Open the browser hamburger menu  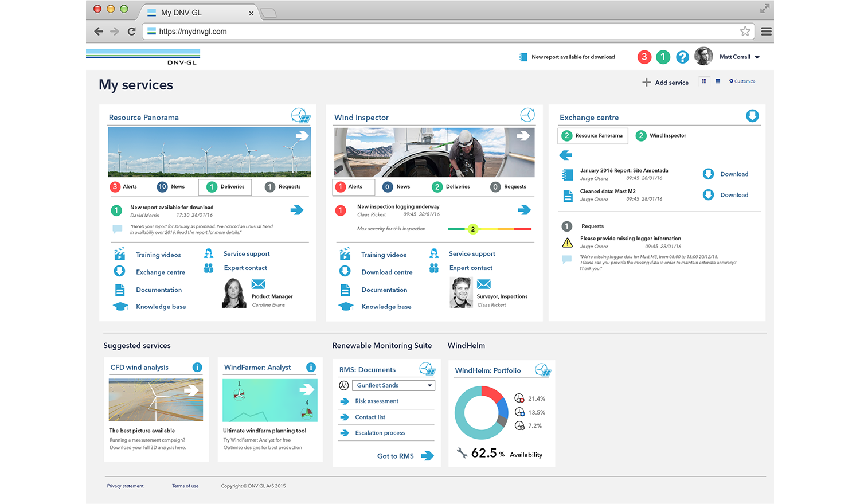pos(766,32)
